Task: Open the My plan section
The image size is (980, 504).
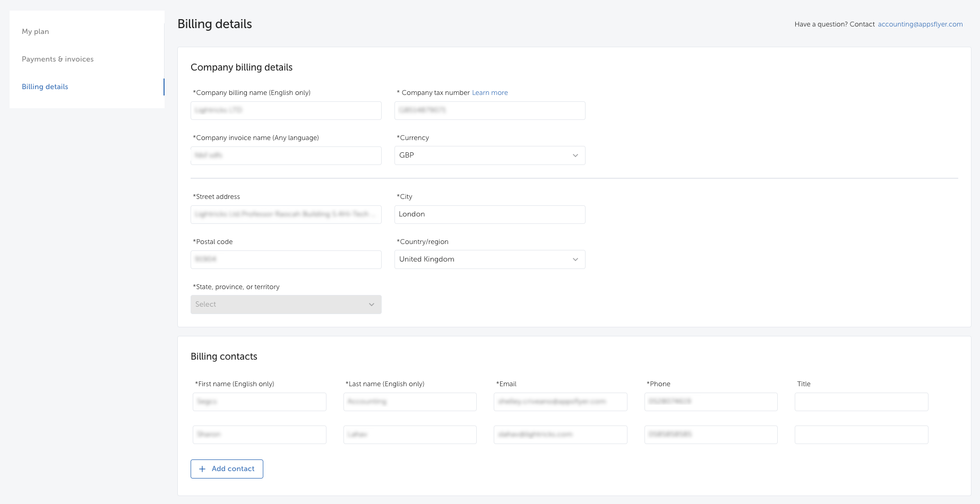Action: click(36, 31)
